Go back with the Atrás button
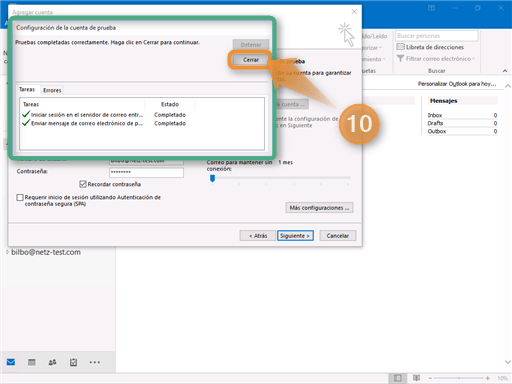 tap(258, 236)
